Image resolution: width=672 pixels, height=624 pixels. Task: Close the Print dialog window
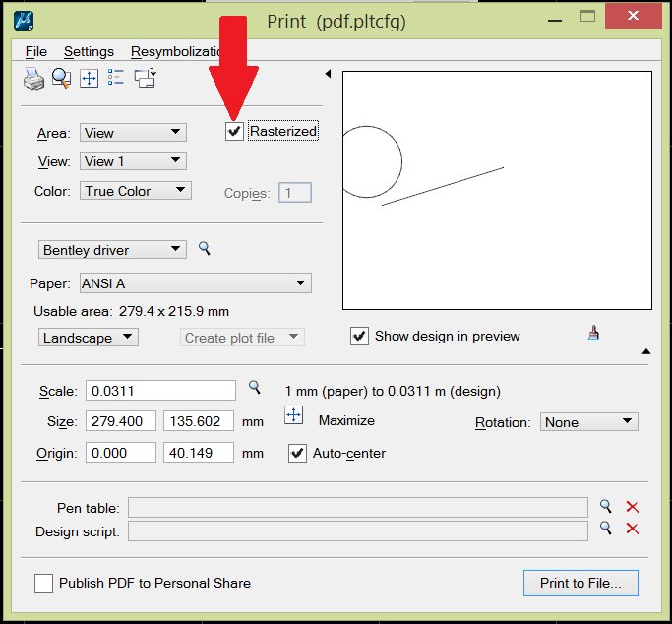(x=633, y=16)
